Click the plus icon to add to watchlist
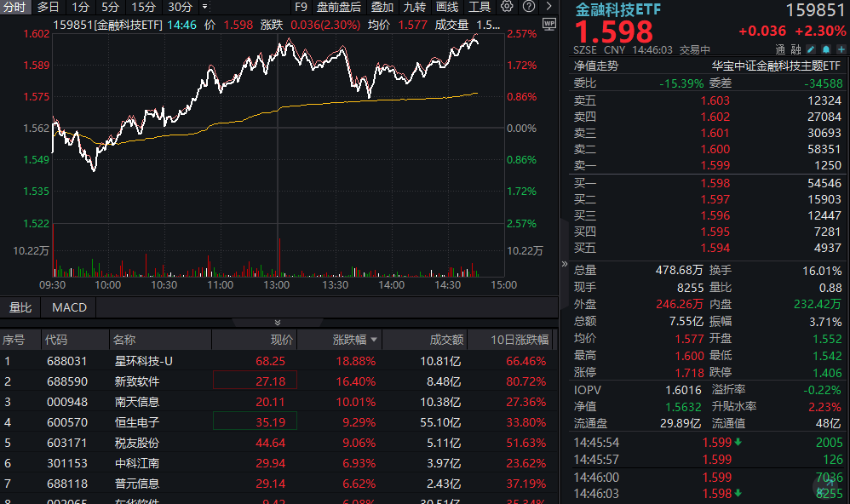 (841, 49)
